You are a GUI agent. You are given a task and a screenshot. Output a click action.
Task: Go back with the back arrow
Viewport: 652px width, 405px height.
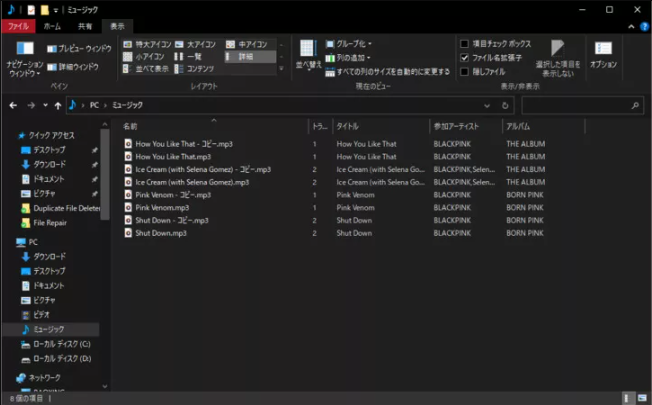click(x=13, y=106)
